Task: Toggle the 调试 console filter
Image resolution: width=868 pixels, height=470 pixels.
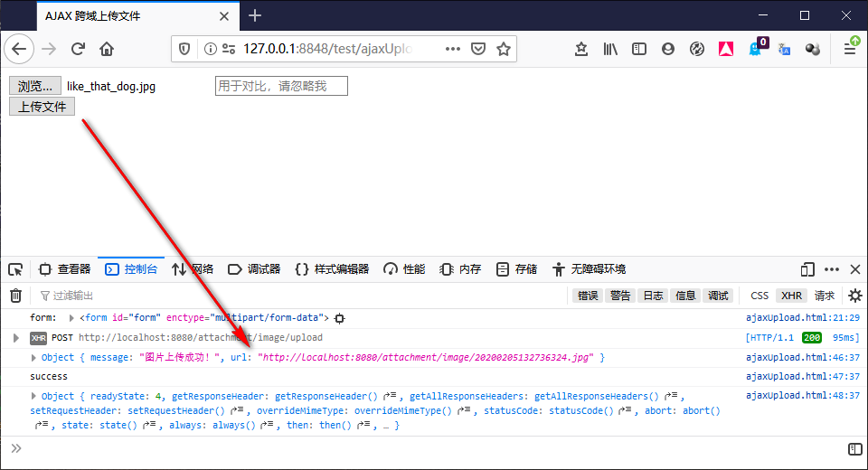Action: (718, 296)
